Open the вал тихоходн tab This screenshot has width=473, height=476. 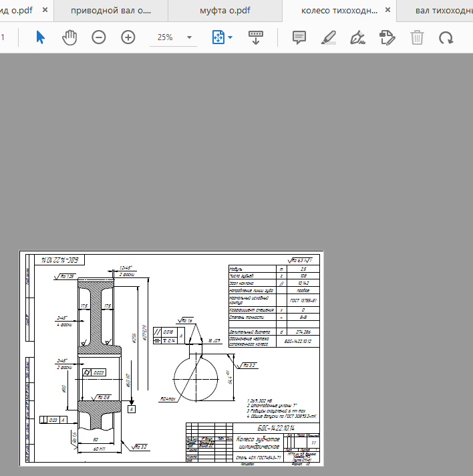441,11
